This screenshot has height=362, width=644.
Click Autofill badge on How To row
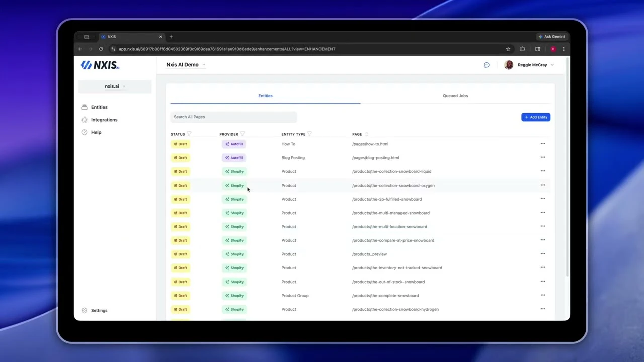tap(234, 144)
